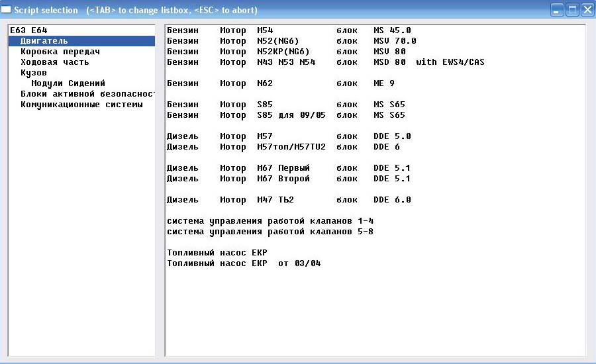
Task: Select Комуникационные системы entry
Action: pyautogui.click(x=81, y=105)
